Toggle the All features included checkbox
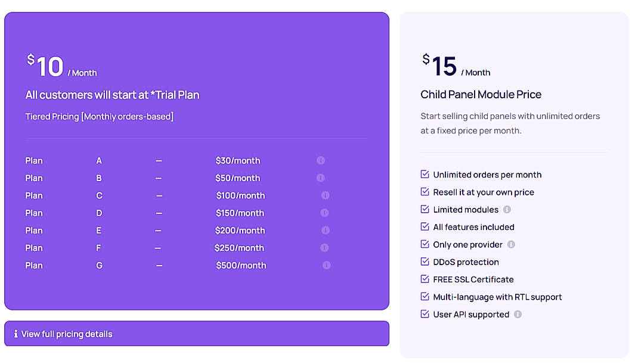 pos(425,226)
